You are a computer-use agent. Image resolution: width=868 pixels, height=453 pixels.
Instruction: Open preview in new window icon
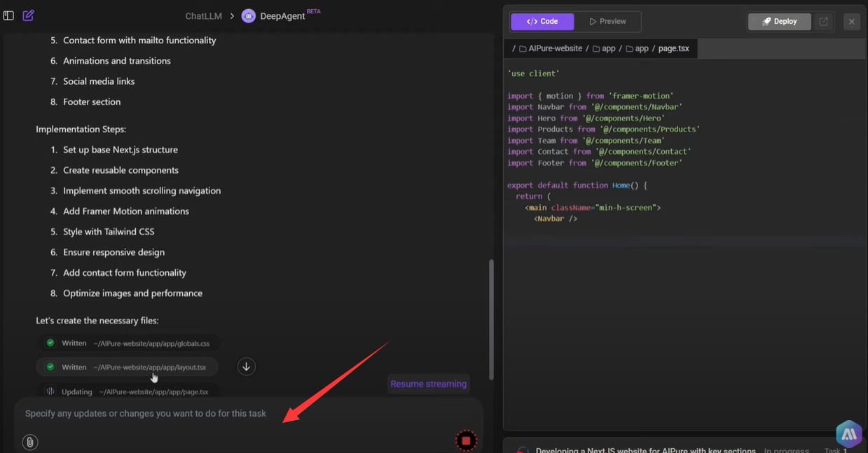[824, 22]
